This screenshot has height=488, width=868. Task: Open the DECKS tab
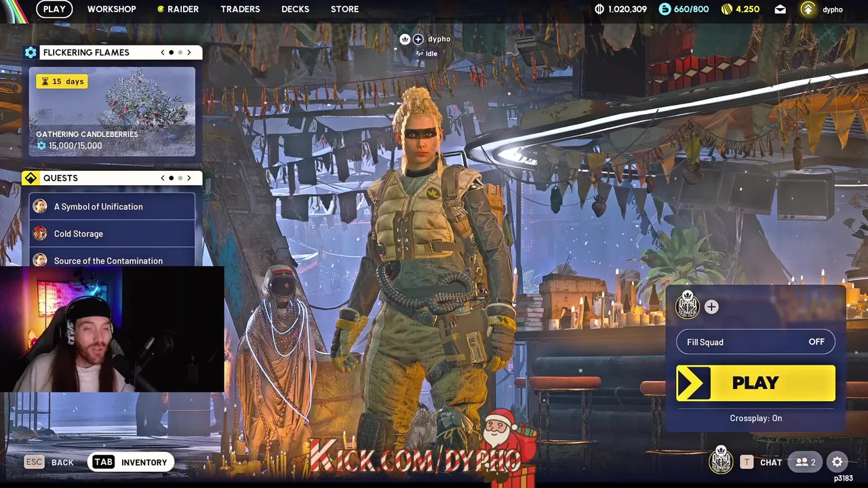295,9
